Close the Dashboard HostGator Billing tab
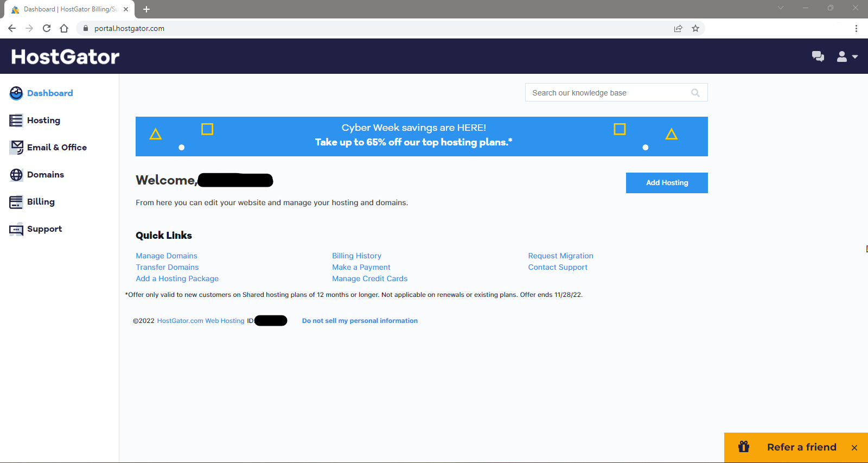The image size is (868, 463). [126, 9]
